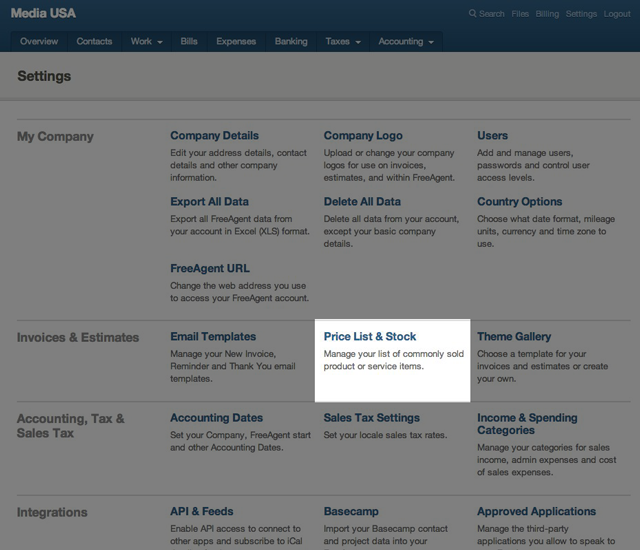Expand the Accounting dropdown menu
Image resolution: width=640 pixels, height=550 pixels.
click(405, 42)
